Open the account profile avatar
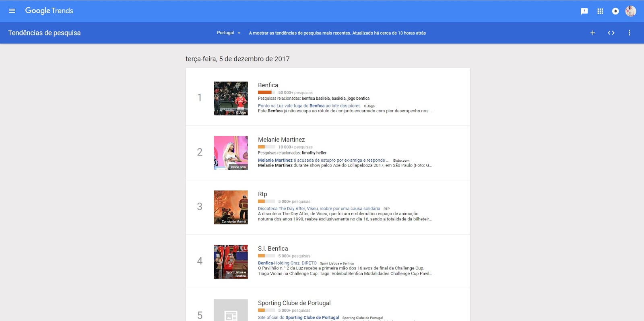The height and width of the screenshot is (321, 644). click(631, 11)
